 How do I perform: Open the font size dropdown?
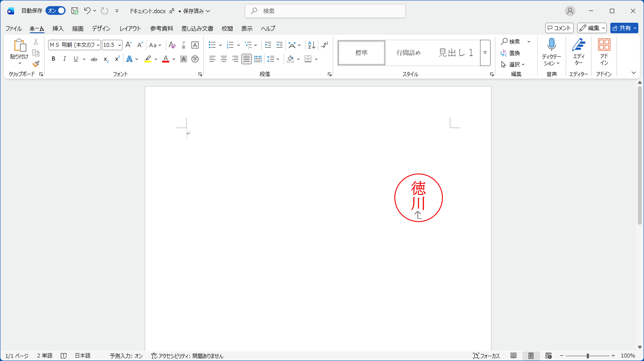coord(119,45)
